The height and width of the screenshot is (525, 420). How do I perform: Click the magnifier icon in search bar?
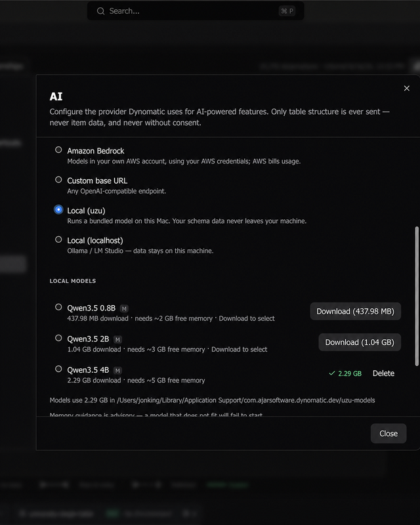pos(100,11)
